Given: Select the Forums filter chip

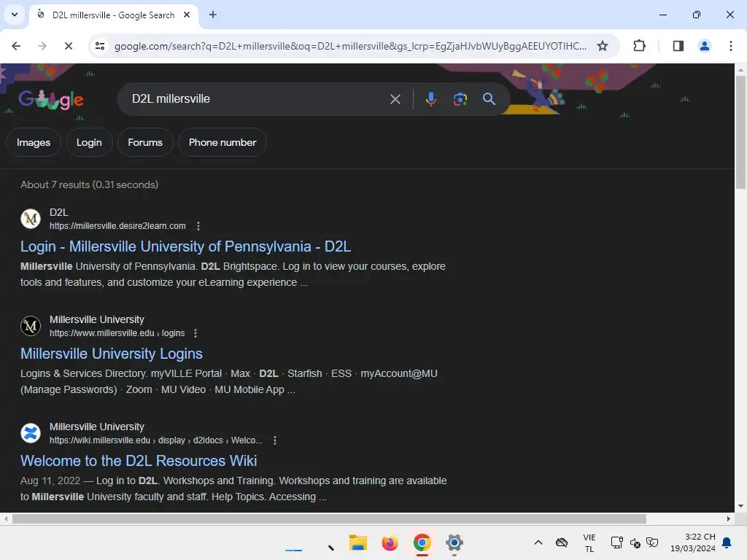Looking at the screenshot, I should (145, 142).
